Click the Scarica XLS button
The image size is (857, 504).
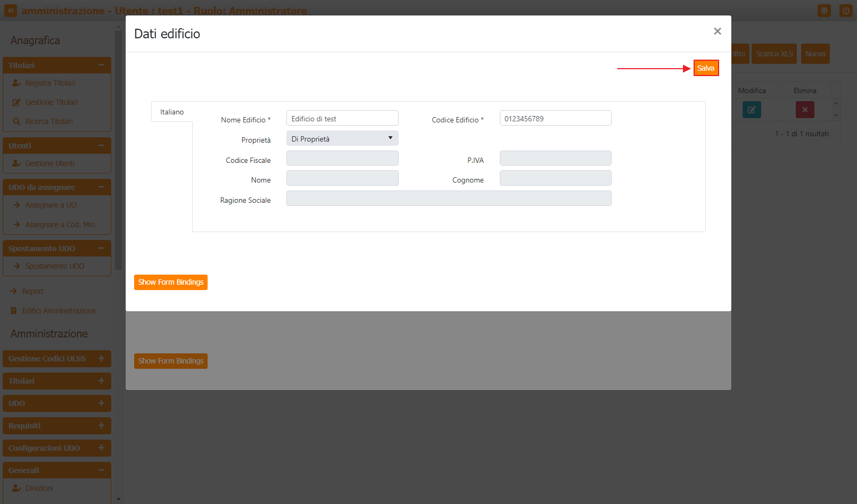point(774,54)
